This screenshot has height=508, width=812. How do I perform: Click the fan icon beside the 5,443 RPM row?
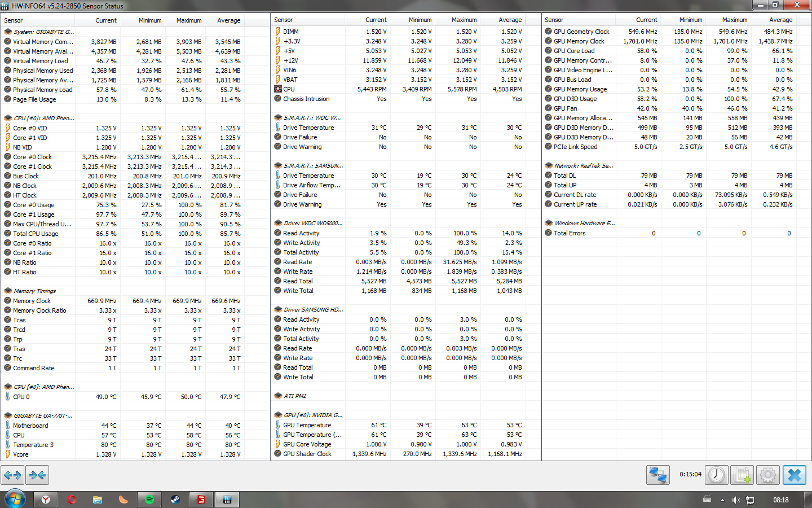pyautogui.click(x=277, y=89)
